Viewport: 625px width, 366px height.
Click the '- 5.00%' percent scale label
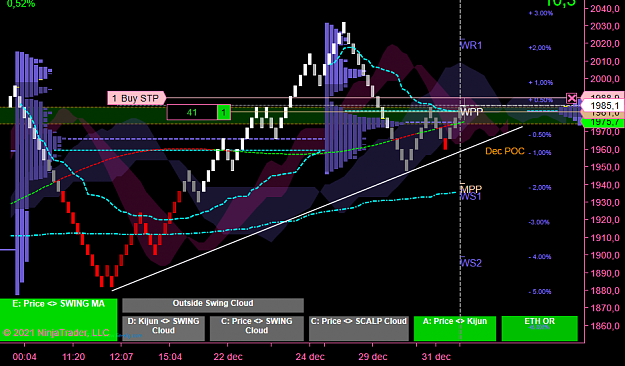[x=540, y=291]
